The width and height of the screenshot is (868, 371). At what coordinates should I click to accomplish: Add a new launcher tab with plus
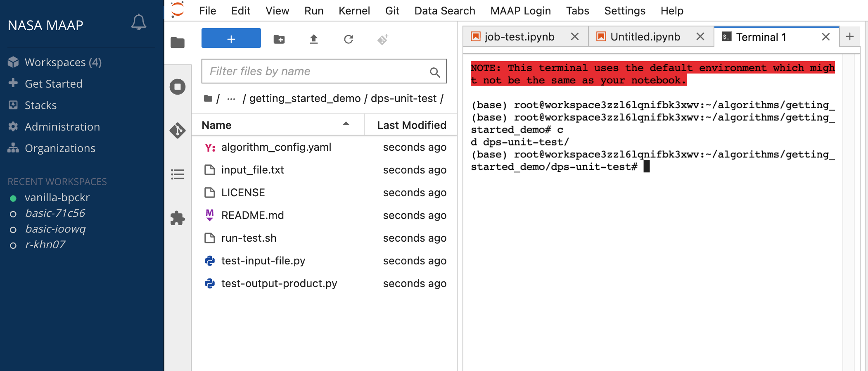850,37
